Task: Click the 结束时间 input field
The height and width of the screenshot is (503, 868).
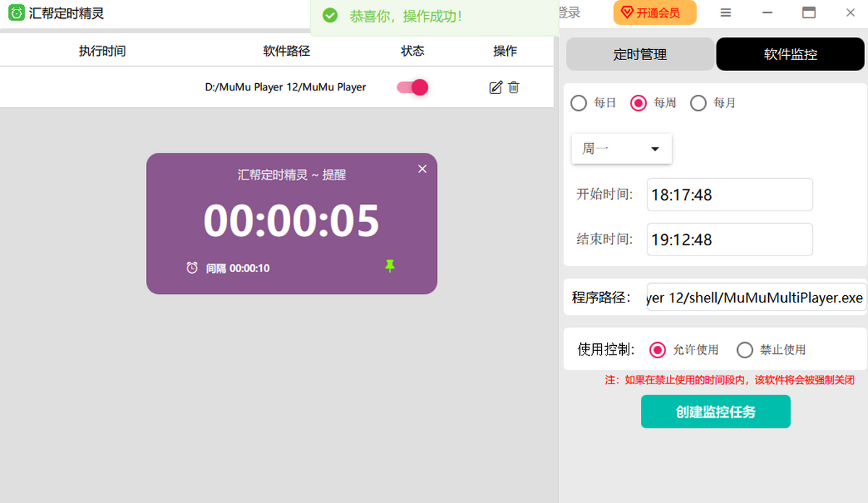Action: click(729, 240)
